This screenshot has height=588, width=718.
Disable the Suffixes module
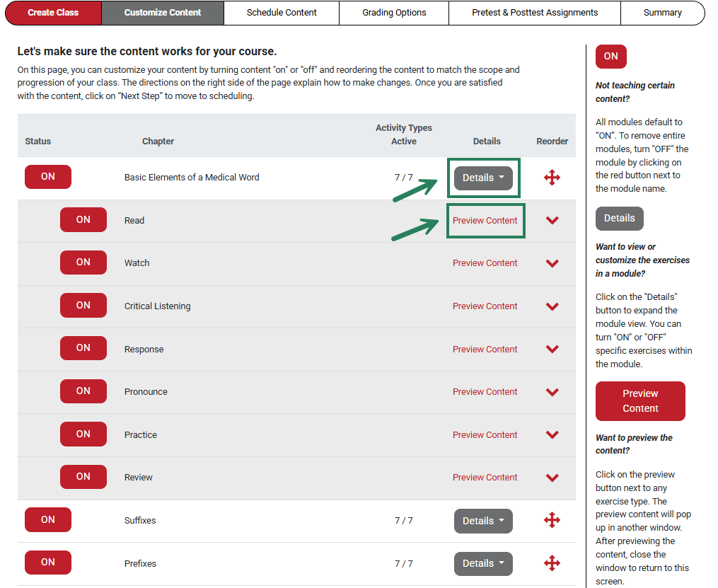(47, 519)
